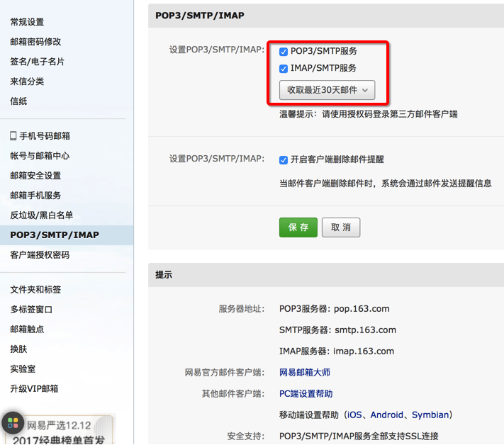Select the POP3/SMTP/IMAP sidebar item
Image resolution: width=504 pixels, height=445 pixels.
(x=67, y=235)
